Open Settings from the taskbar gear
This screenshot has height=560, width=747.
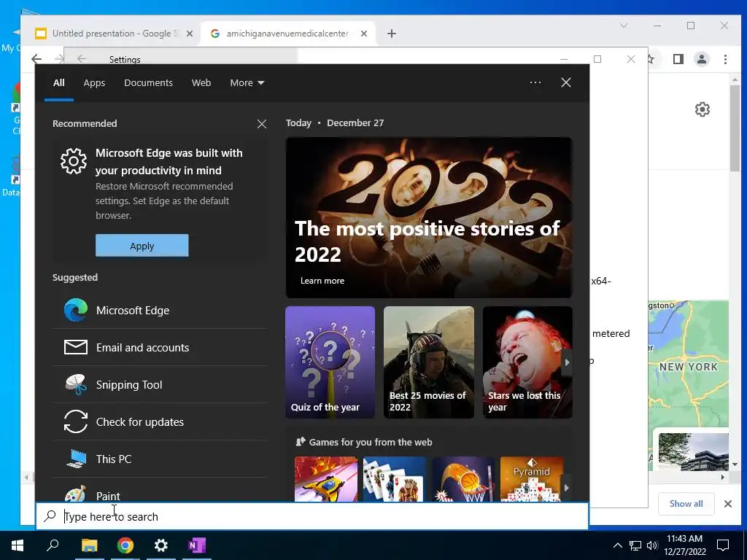click(161, 545)
